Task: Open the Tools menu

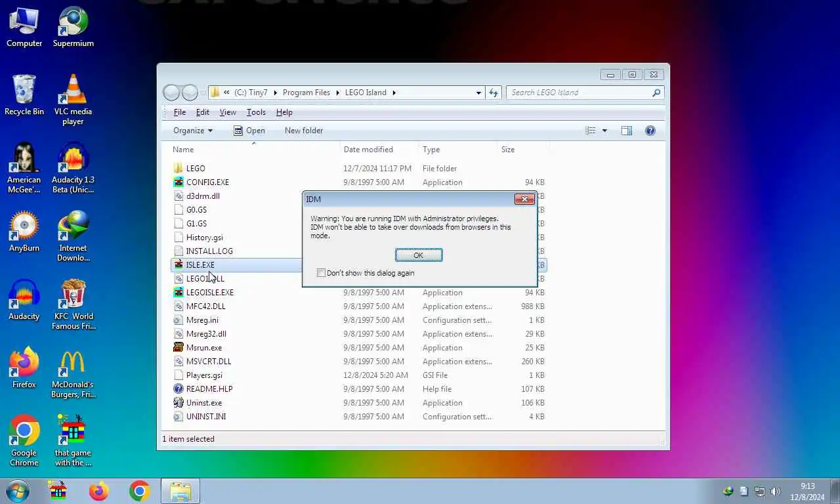Action: (256, 112)
